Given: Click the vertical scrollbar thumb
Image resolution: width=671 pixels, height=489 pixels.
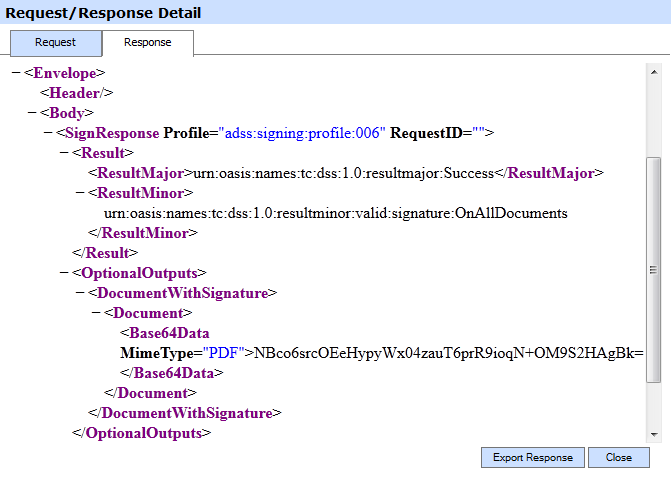Looking at the screenshot, I should [x=654, y=270].
